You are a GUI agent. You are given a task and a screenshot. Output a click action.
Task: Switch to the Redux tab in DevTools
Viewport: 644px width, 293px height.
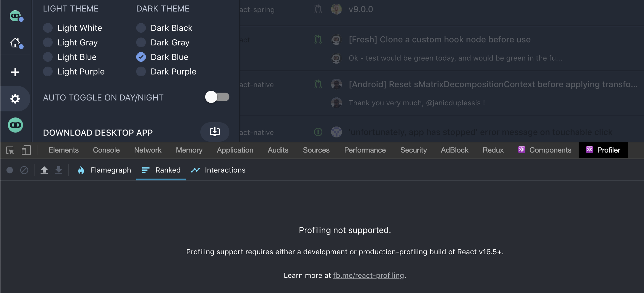[493, 150]
